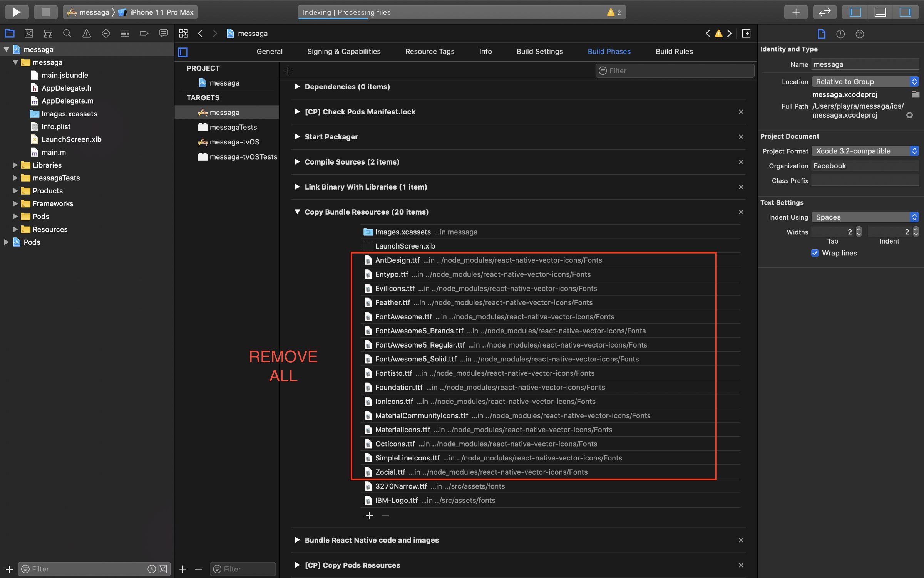Click the code review arrows button
The height and width of the screenshot is (578, 924).
[825, 12]
